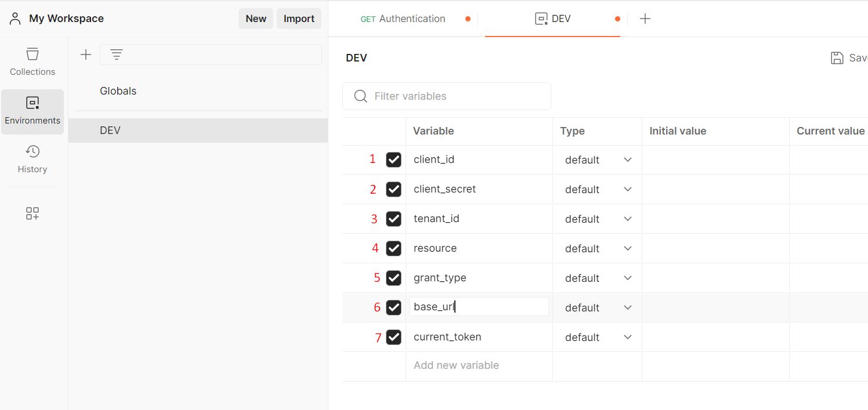Screen dimensions: 868x410
Task: Switch to the GET Authentication tab
Action: coord(404,19)
